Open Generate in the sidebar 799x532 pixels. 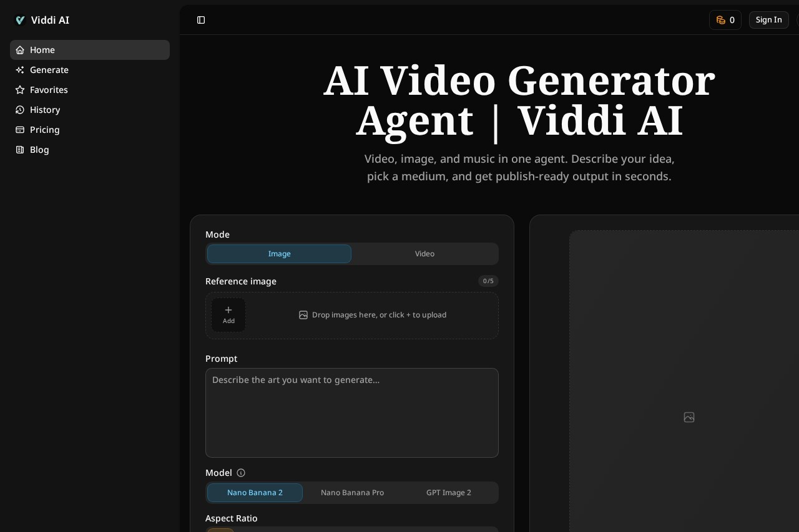pos(90,70)
